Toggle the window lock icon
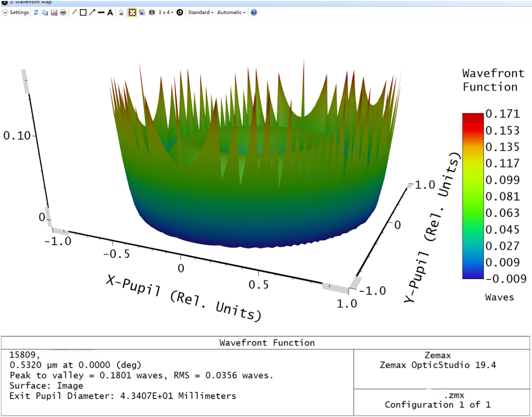The width and height of the screenshot is (532, 417). pos(120,13)
